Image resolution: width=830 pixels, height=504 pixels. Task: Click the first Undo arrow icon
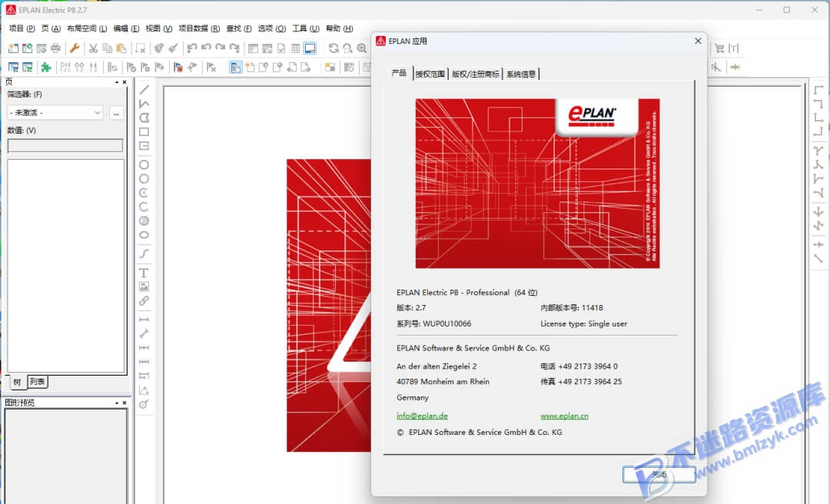click(192, 48)
